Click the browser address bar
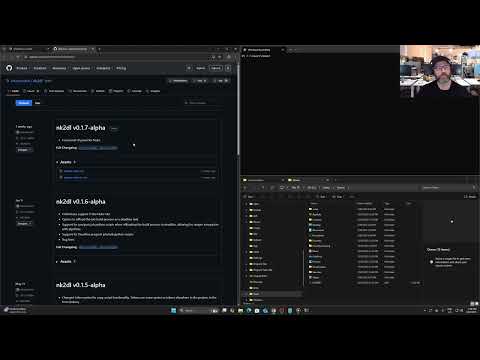 [x=117, y=57]
